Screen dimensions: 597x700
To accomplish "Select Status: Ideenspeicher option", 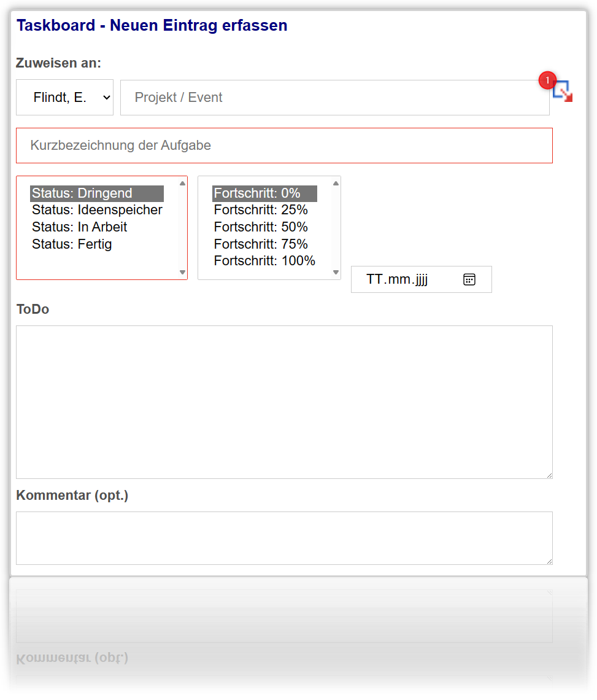I will [97, 210].
